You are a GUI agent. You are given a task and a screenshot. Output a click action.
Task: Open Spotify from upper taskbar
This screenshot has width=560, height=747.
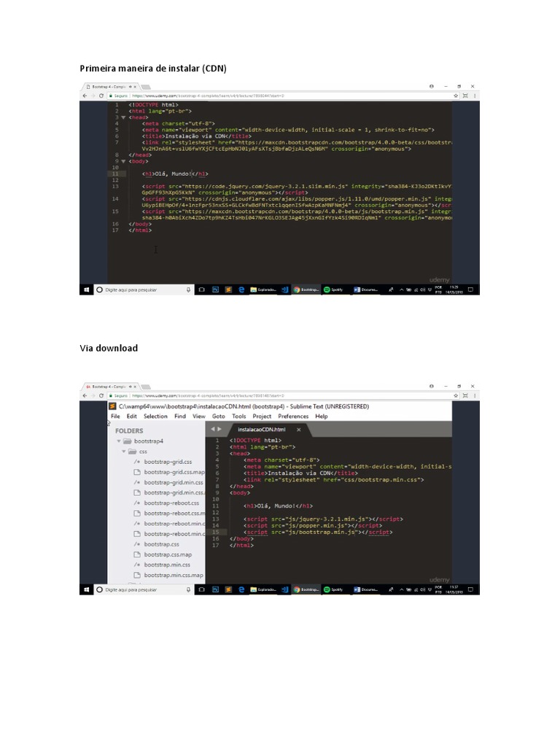coord(334,290)
